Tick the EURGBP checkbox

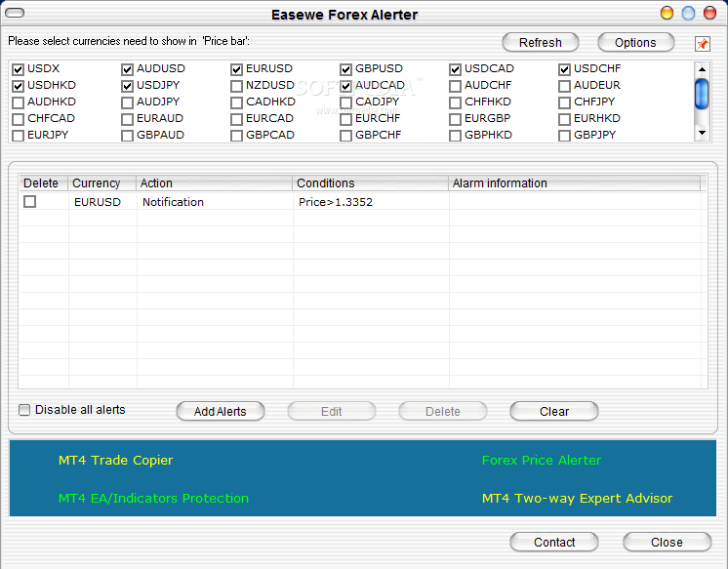pyautogui.click(x=455, y=119)
